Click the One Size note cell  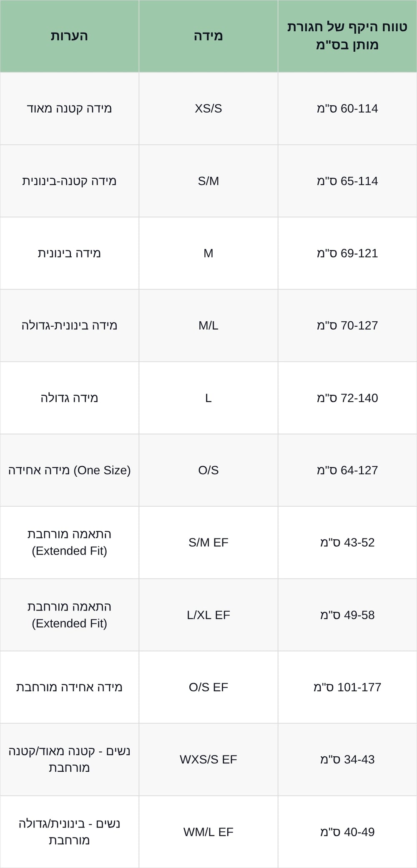coord(69,470)
